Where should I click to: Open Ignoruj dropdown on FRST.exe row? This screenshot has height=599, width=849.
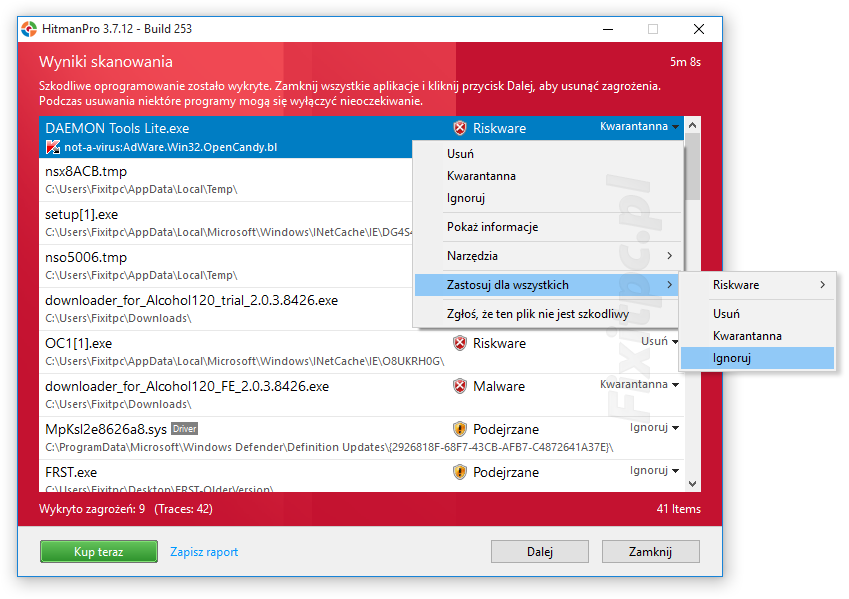654,470
